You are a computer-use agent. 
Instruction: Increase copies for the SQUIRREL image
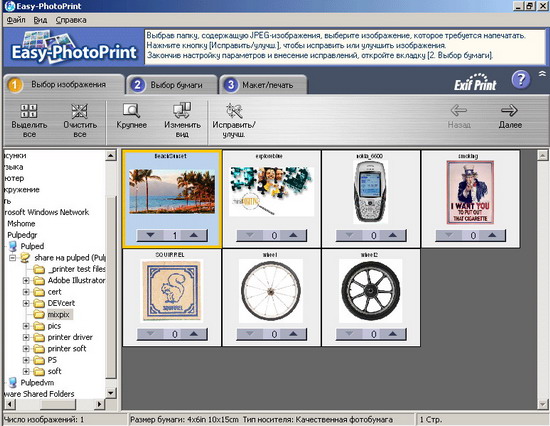pos(194,334)
